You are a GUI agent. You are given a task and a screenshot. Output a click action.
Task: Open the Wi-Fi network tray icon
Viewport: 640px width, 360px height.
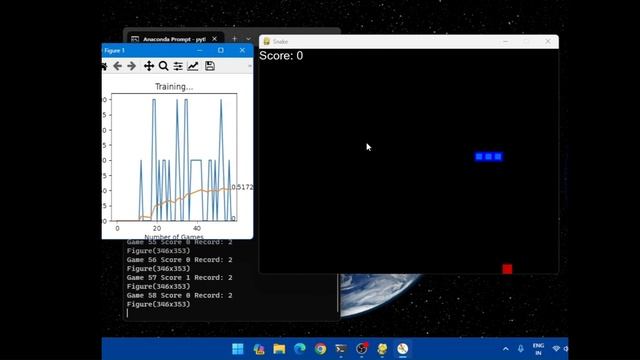point(556,349)
